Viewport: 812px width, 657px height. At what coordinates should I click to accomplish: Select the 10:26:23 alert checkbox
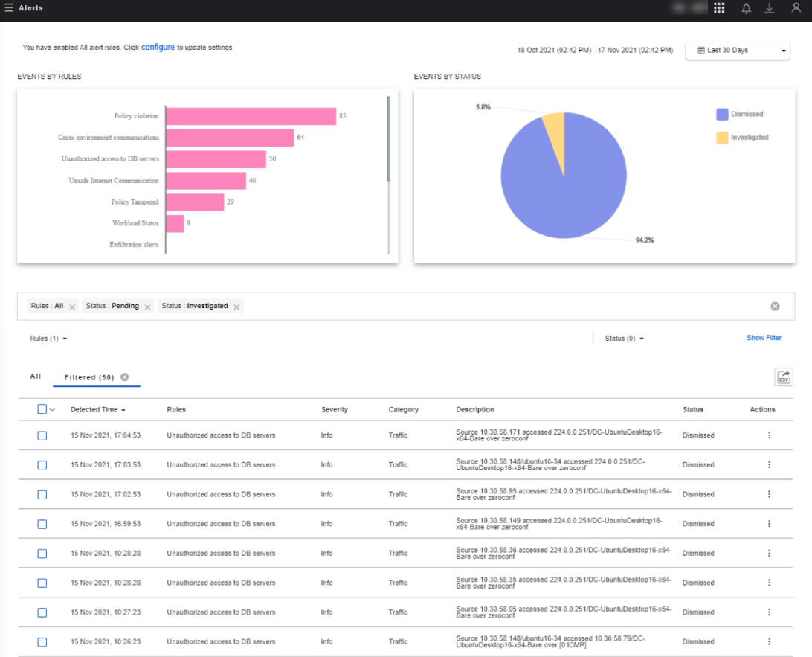pos(42,642)
